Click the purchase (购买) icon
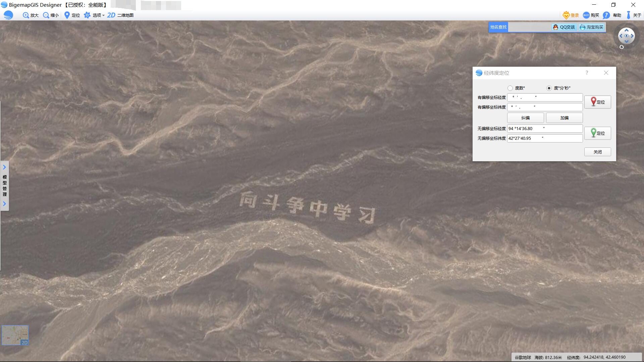 [x=586, y=15]
